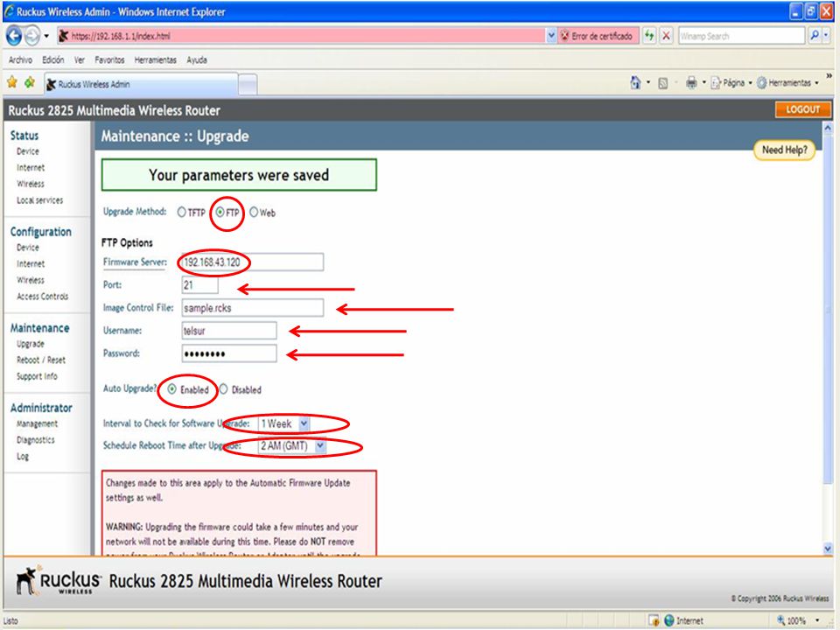Open the Support Info page
The image size is (840, 630).
coord(37,376)
